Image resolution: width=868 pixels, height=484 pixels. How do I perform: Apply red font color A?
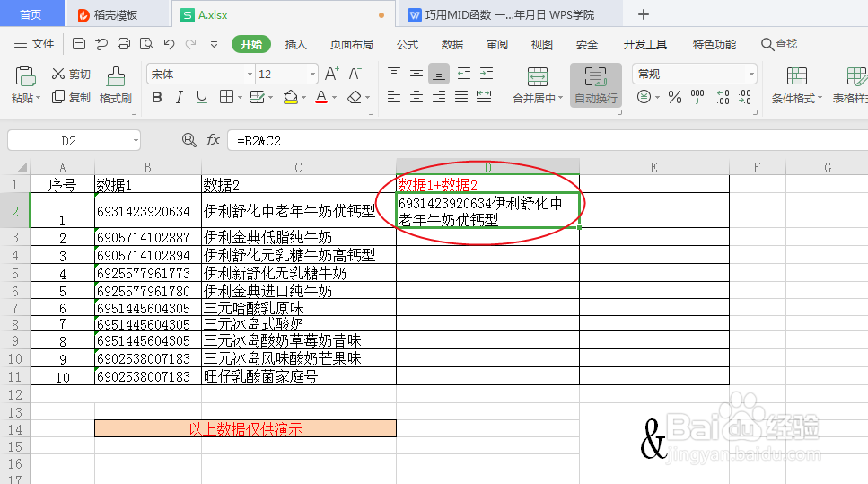click(x=321, y=98)
